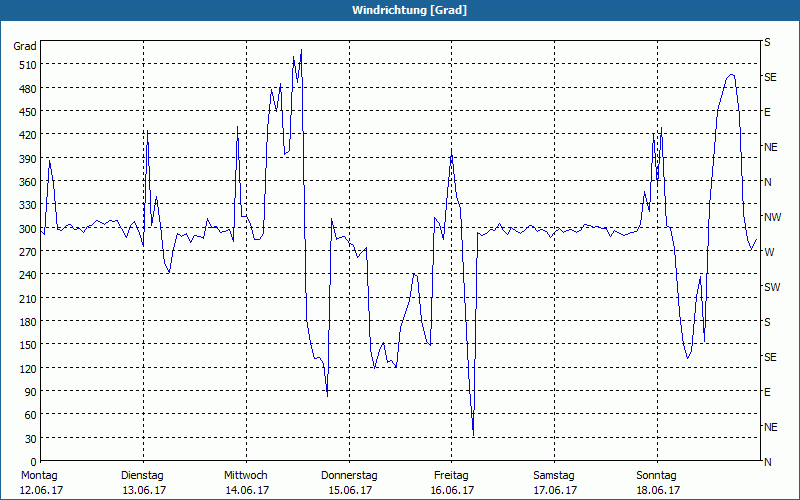Click the 480 value on the degree axis
800x500 pixels.
click(28, 89)
